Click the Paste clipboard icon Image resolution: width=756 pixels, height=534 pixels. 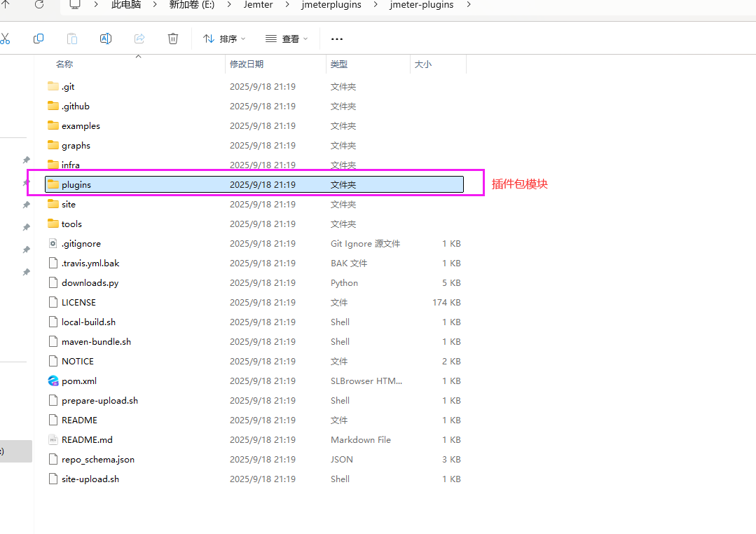[72, 39]
